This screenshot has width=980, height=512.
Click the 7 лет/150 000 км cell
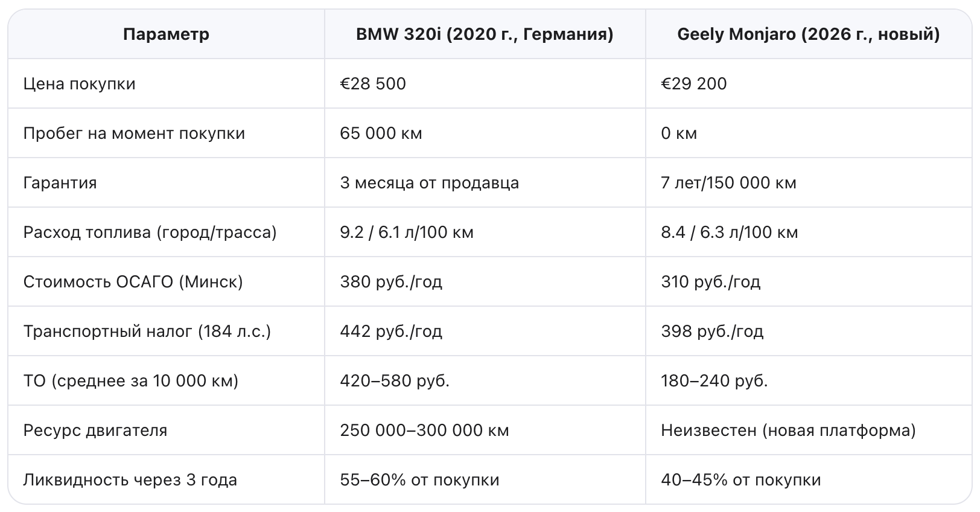tap(728, 182)
